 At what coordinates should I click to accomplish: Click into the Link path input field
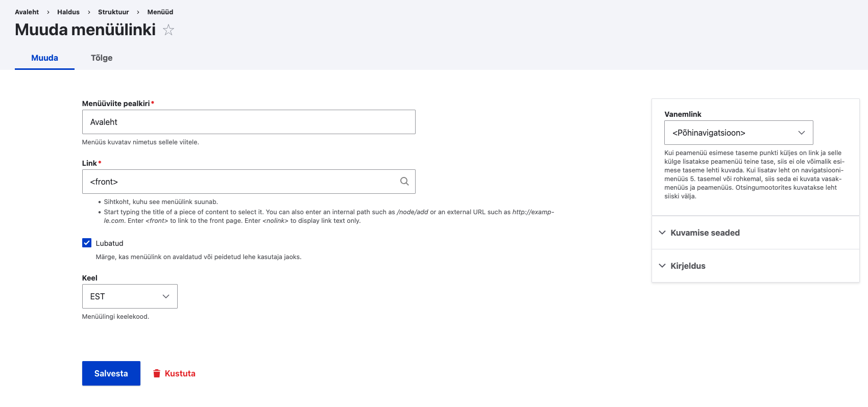tap(240, 182)
